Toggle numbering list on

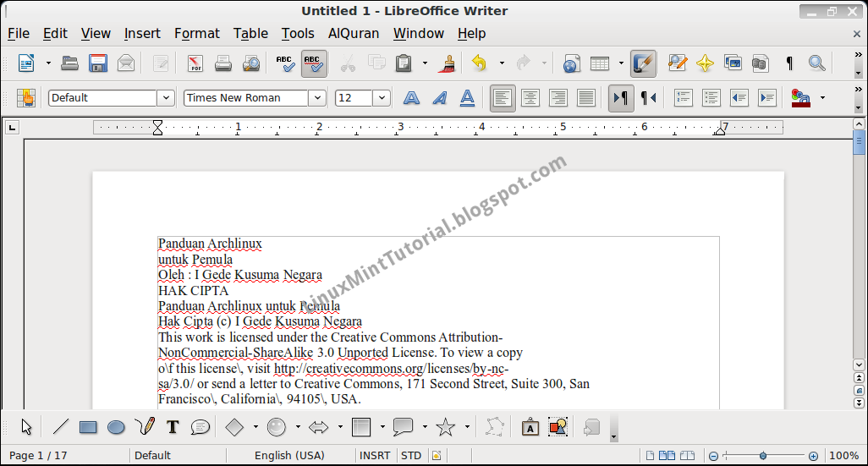(684, 98)
